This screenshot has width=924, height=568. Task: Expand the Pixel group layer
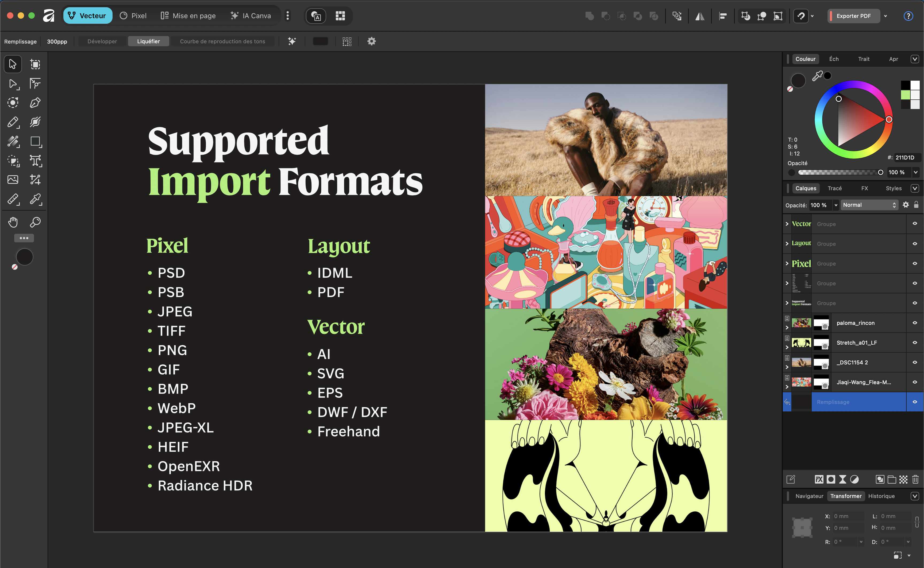(x=787, y=263)
